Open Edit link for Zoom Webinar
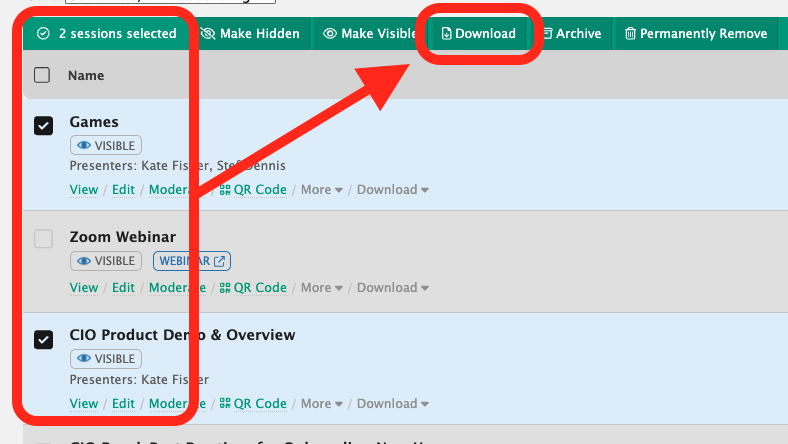The width and height of the screenshot is (788, 444). click(x=123, y=288)
